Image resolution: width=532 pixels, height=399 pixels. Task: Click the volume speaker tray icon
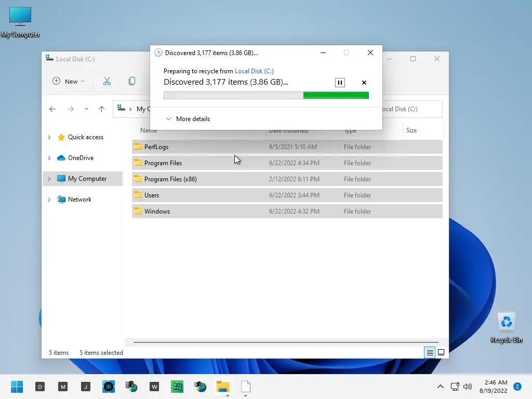pyautogui.click(x=468, y=387)
